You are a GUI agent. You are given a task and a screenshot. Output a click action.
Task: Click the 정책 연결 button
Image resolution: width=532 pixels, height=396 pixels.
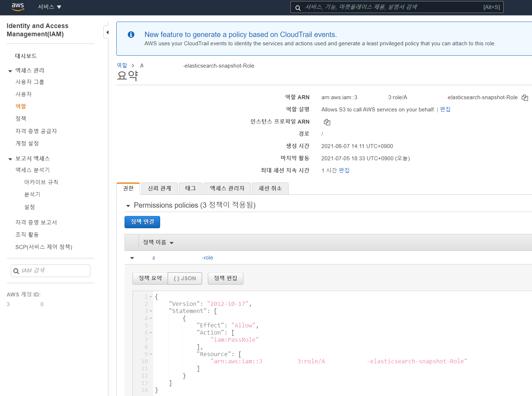pyautogui.click(x=142, y=222)
